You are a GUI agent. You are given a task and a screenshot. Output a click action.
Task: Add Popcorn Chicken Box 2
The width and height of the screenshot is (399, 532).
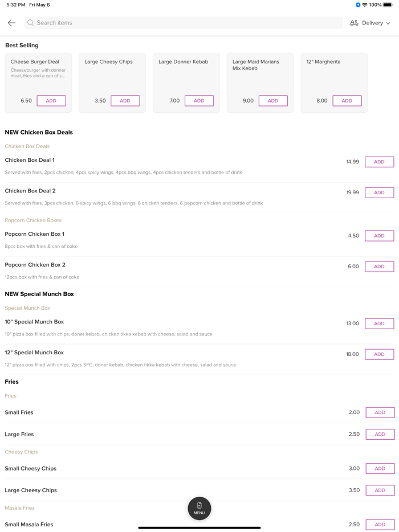379,267
